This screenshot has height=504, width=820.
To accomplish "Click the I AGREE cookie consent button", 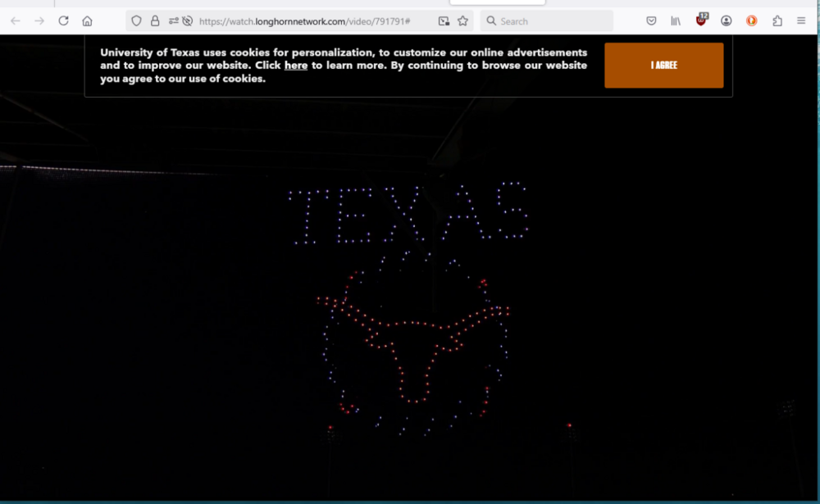I will pyautogui.click(x=663, y=65).
